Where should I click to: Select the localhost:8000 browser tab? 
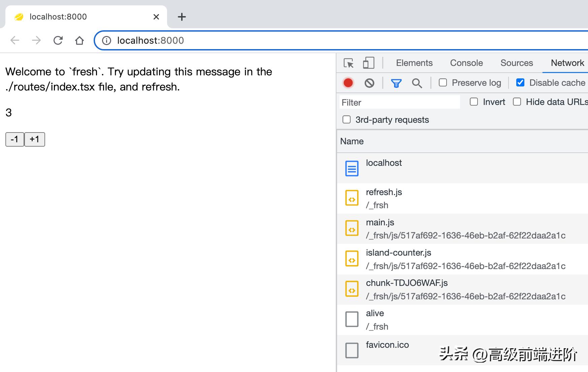click(x=86, y=17)
